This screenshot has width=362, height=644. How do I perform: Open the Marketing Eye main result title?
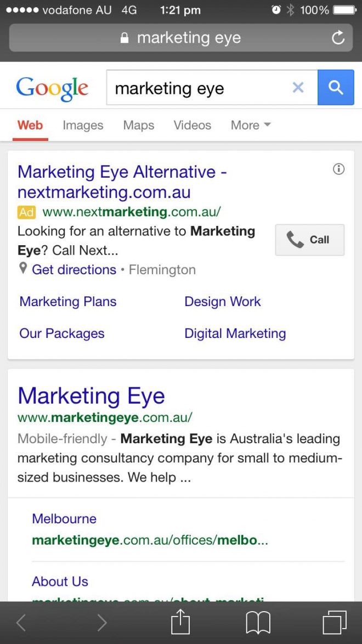click(91, 396)
